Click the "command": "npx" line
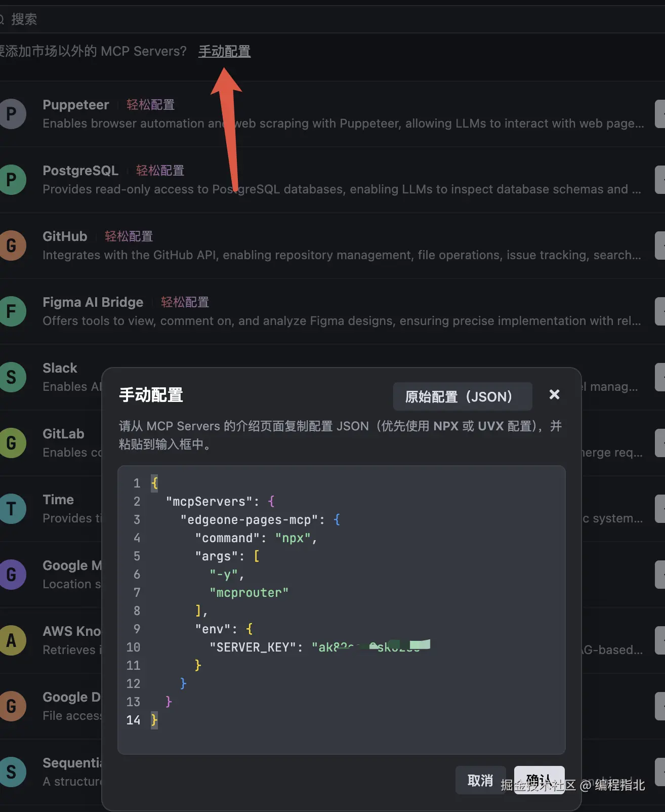Screen dimensions: 665x812 256,538
